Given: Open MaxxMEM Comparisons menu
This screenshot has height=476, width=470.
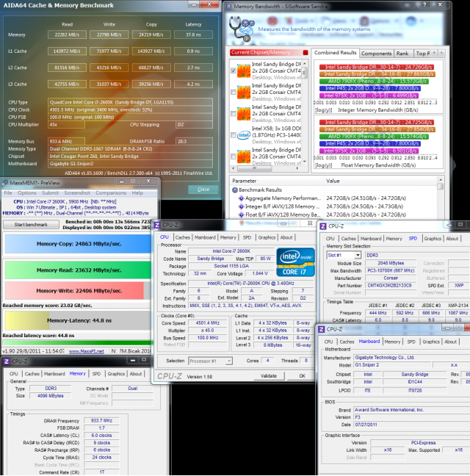Looking at the screenshot, I should click(111, 192).
